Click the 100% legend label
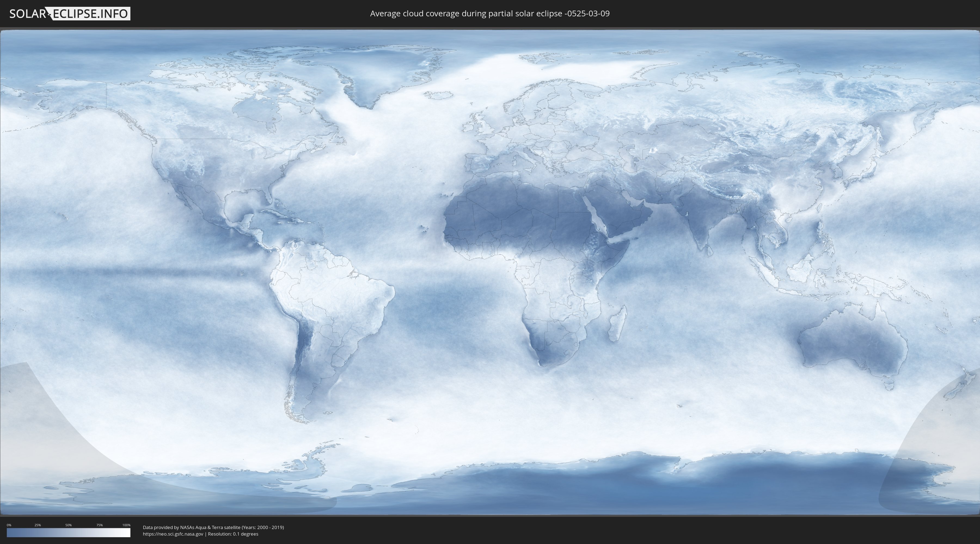980x544 pixels. click(x=126, y=525)
